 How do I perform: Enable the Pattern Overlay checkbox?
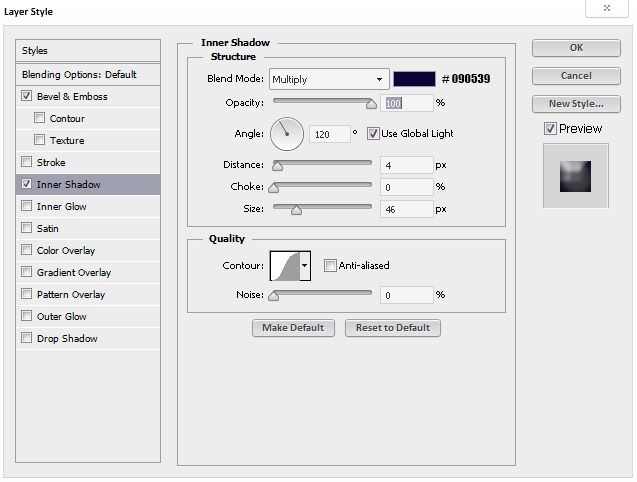click(x=26, y=293)
